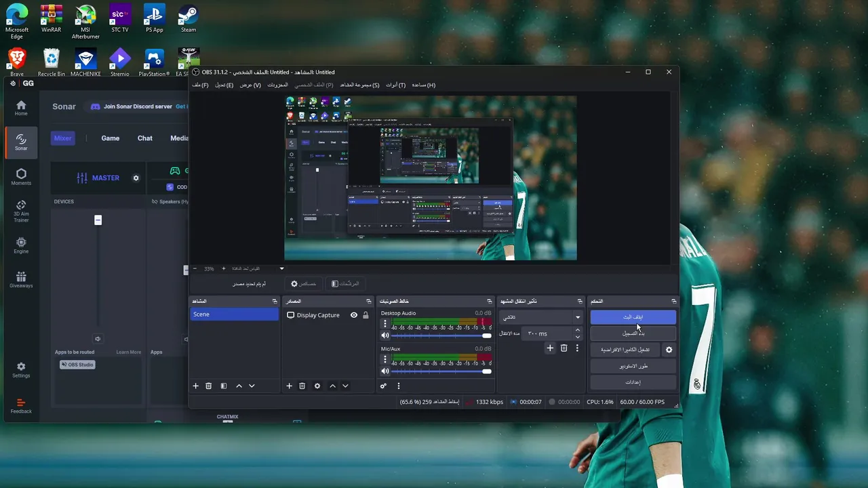868x488 pixels.
Task: Open OBS settings button in controls
Action: click(633, 382)
